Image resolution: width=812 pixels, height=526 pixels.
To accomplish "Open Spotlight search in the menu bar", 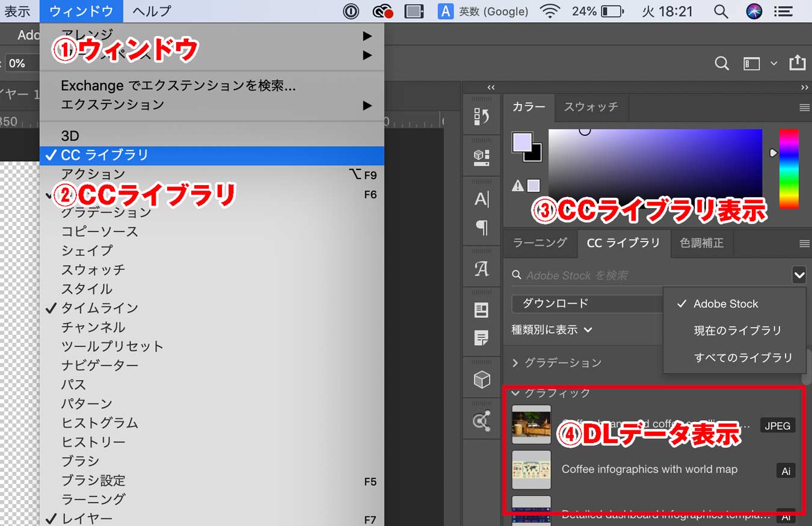I will (x=721, y=11).
